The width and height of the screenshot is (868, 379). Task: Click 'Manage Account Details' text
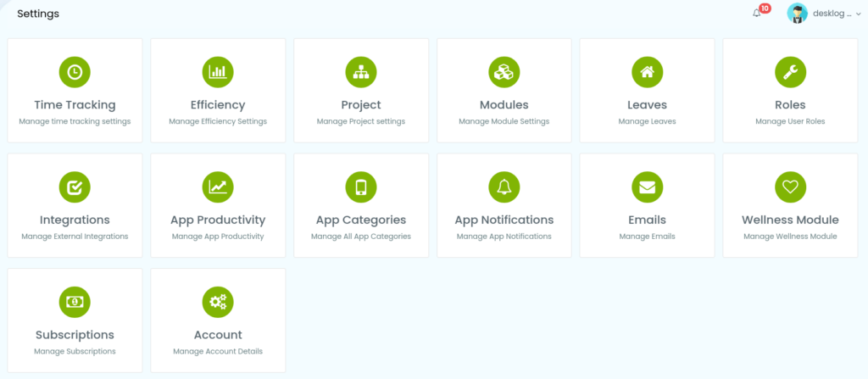click(x=218, y=351)
